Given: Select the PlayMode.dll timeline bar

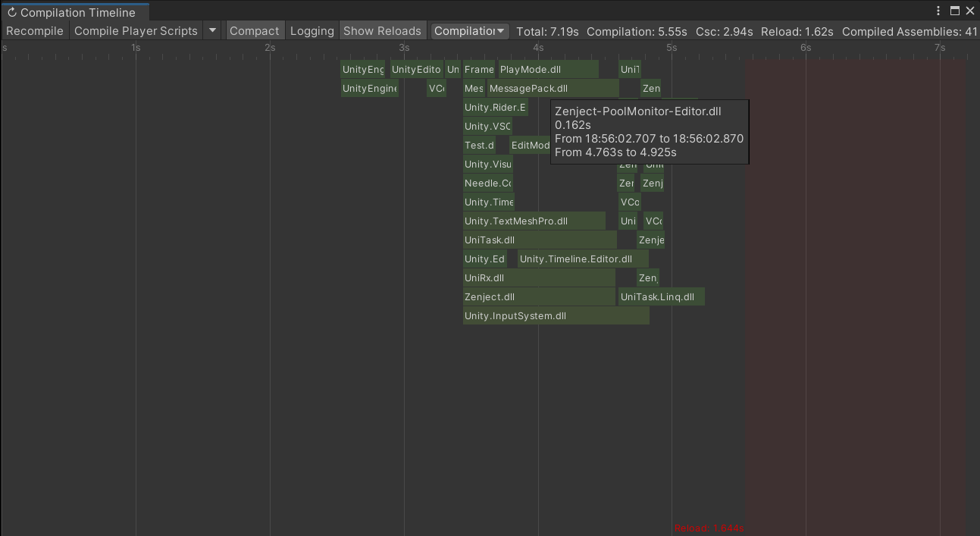Looking at the screenshot, I should (548, 70).
